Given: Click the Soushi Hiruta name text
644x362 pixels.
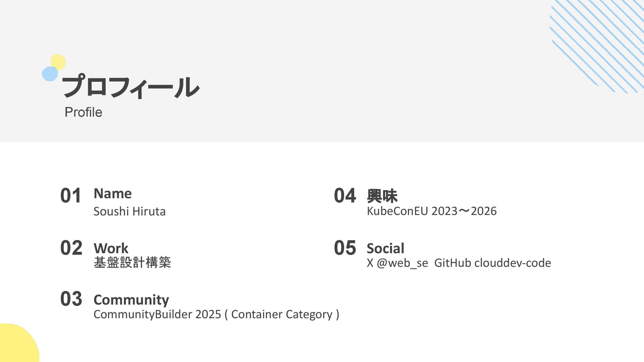Looking at the screenshot, I should (129, 212).
